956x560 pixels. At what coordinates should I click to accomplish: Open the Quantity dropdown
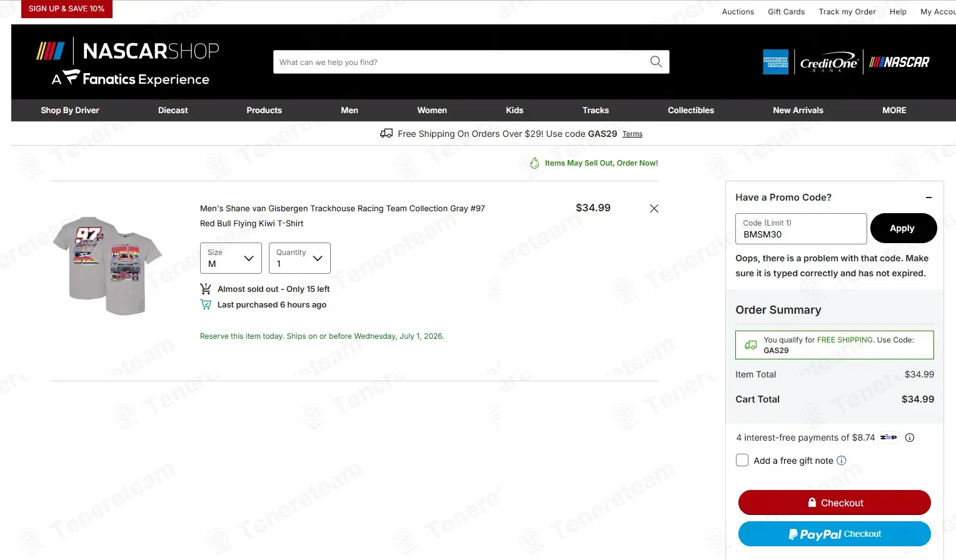pos(299,258)
